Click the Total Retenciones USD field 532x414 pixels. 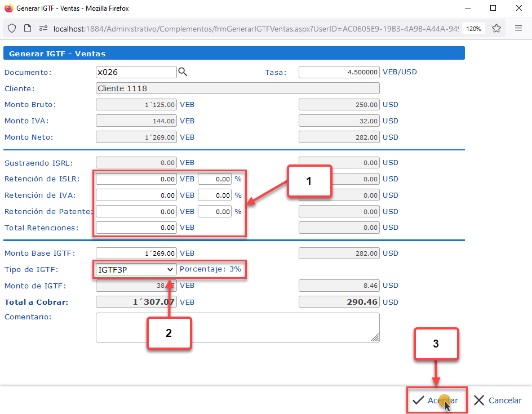click(x=339, y=227)
